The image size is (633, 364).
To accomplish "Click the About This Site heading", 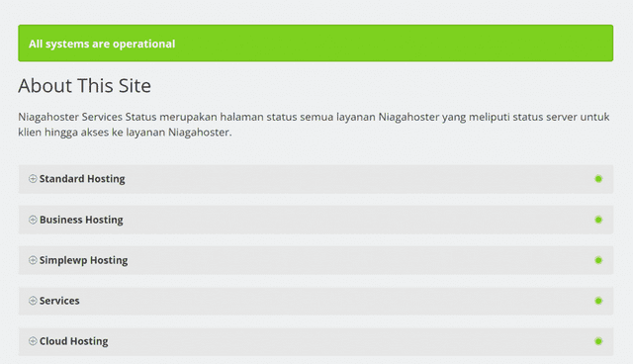I will point(85,85).
